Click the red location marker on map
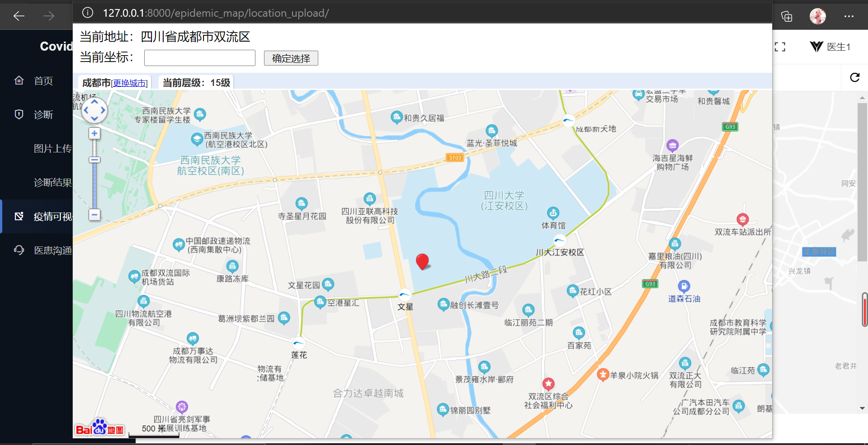The image size is (868, 445). [x=422, y=261]
